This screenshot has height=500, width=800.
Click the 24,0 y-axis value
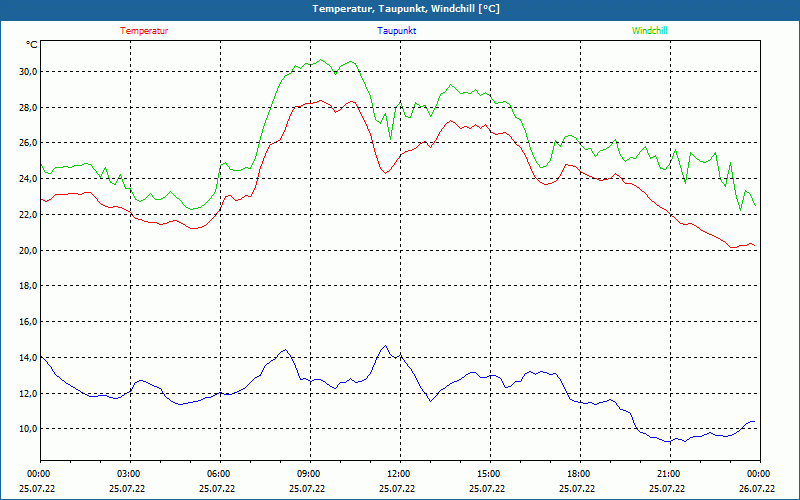29,179
